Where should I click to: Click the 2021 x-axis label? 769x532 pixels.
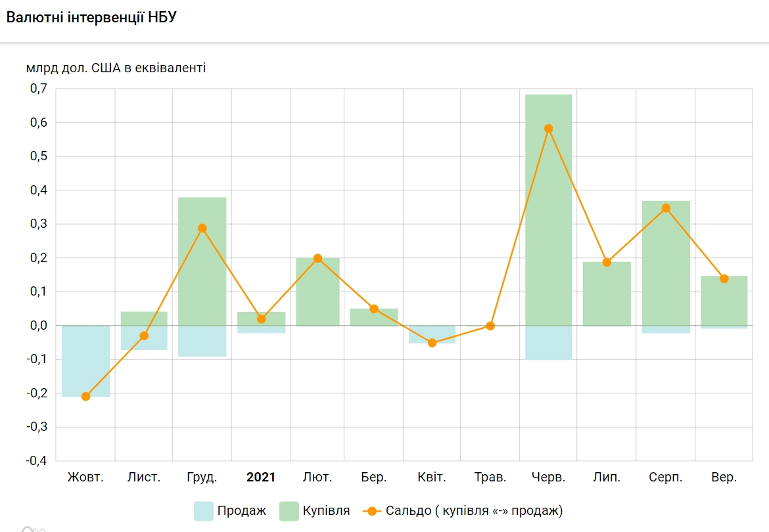(x=261, y=477)
